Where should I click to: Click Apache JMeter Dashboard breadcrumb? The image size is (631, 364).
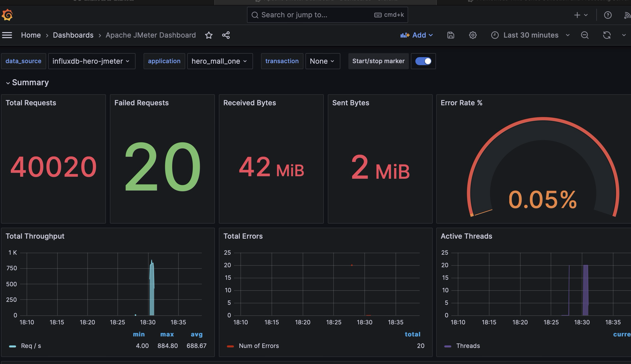coord(151,35)
